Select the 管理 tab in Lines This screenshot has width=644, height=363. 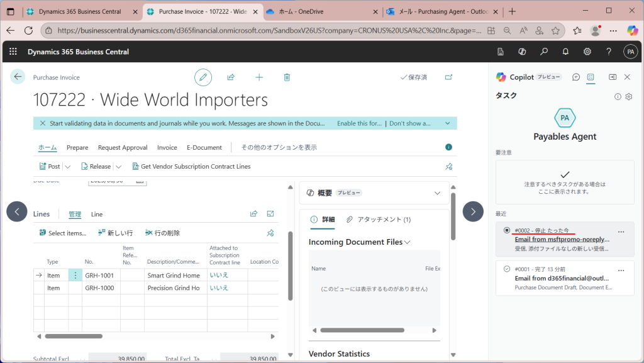[x=75, y=215]
